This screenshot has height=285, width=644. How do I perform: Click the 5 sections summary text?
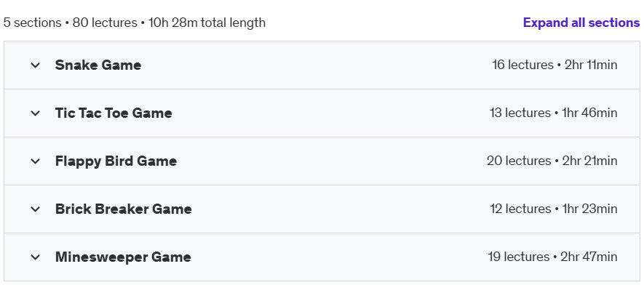point(33,23)
